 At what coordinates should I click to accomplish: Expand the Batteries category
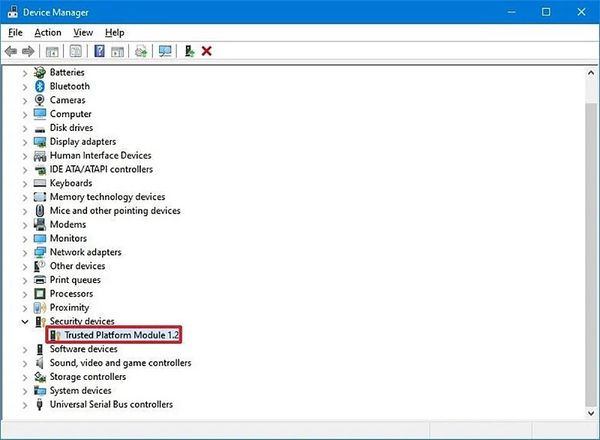[x=25, y=72]
